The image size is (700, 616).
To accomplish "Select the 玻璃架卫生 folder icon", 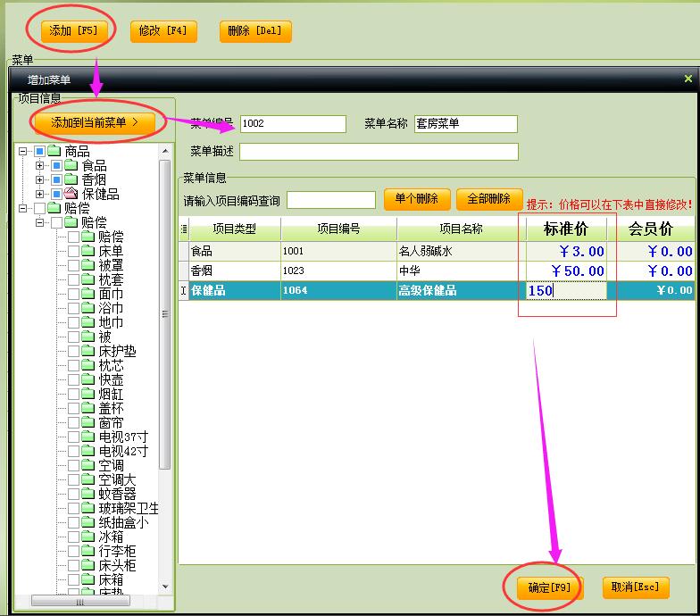I will (87, 508).
